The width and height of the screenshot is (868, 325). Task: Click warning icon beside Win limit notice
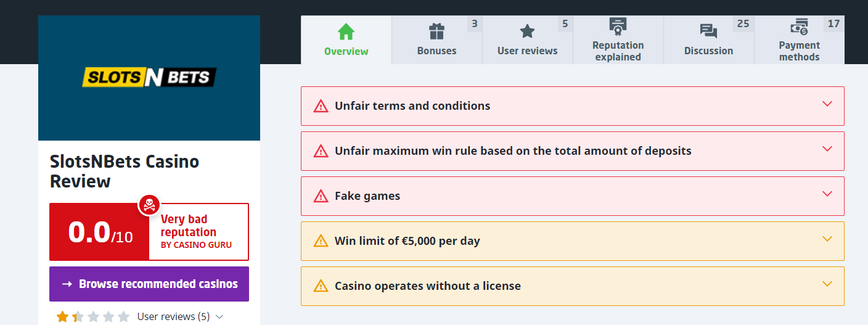pos(321,241)
